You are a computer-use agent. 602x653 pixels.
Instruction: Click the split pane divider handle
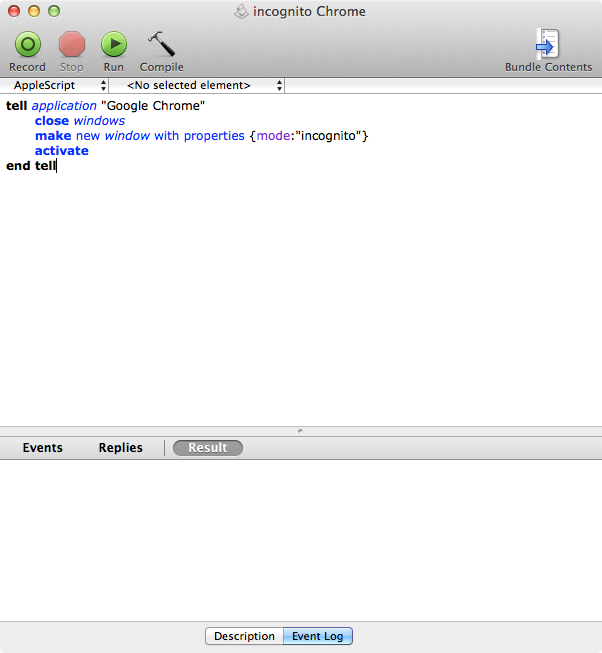300,431
